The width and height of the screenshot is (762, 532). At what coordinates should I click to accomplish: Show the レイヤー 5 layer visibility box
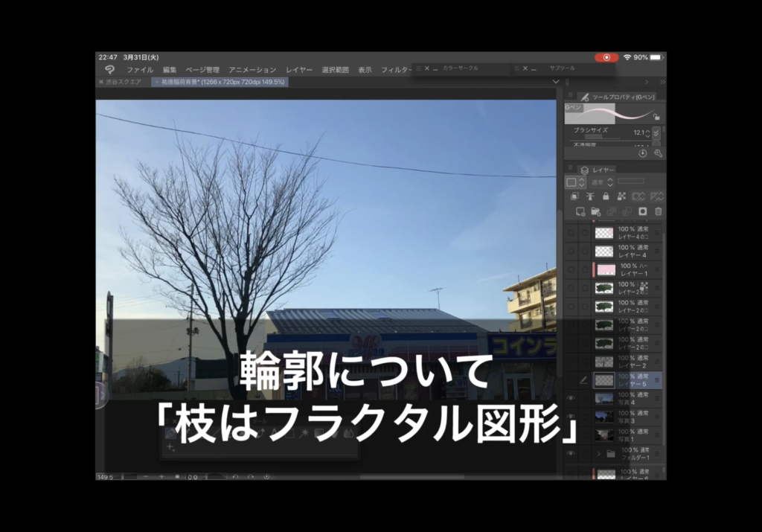[571, 380]
